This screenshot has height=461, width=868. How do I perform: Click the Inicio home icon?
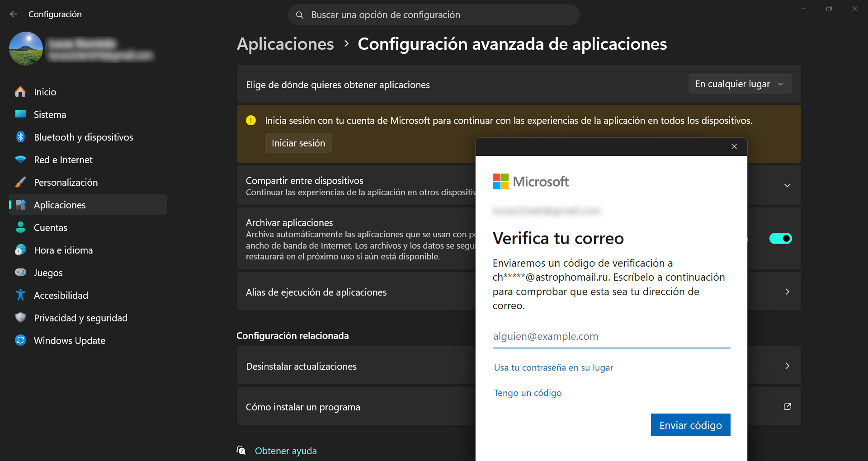click(20, 92)
